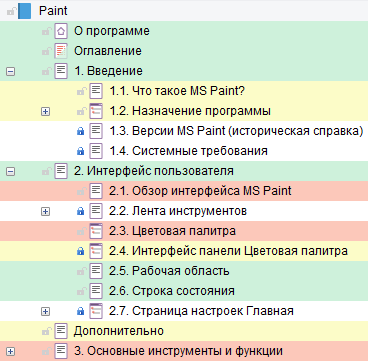Toggle the open lock on 2.6. Строка состояния
Viewport: 368px width, 361px height.
81,292
